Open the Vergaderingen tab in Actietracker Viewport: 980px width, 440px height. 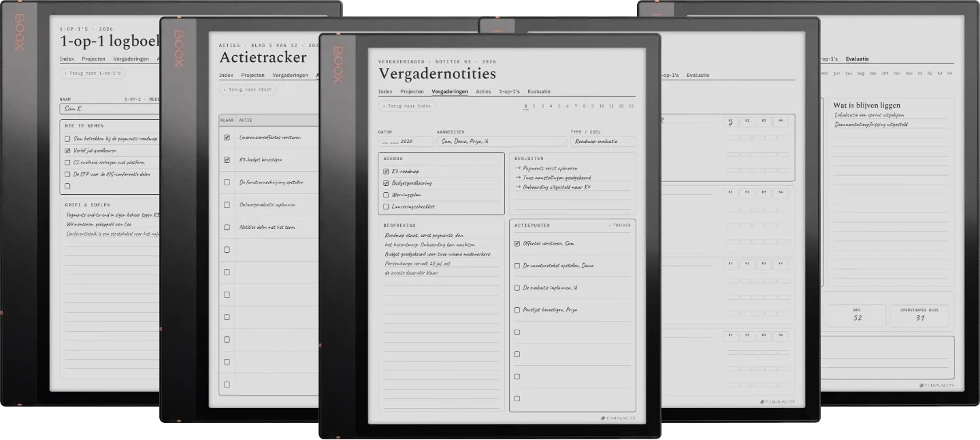[290, 75]
